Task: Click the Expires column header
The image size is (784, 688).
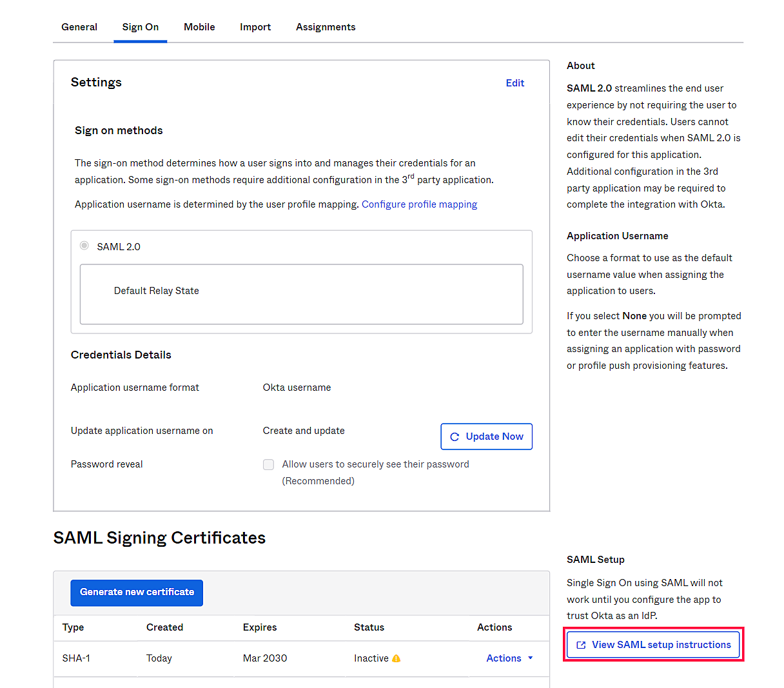Action: click(x=260, y=627)
